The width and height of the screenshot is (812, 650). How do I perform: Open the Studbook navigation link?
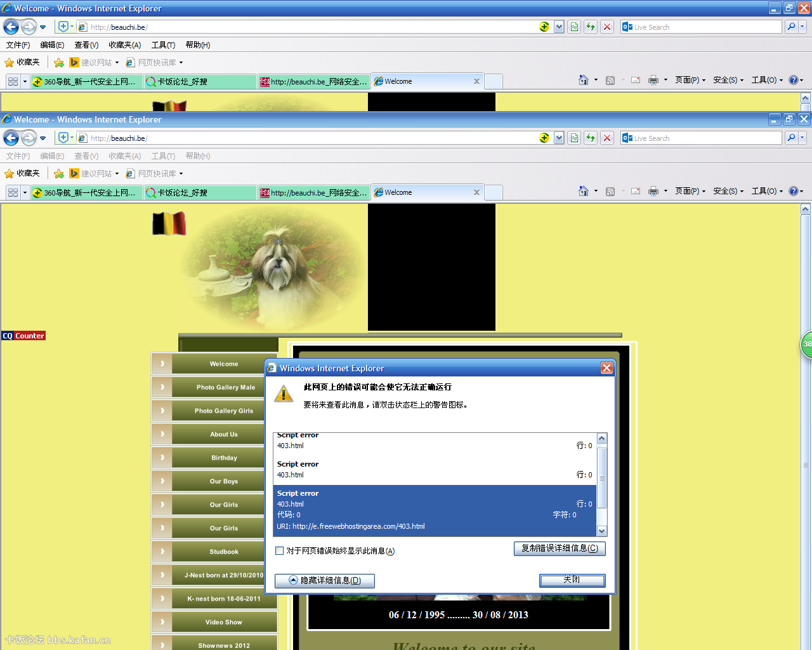(224, 552)
